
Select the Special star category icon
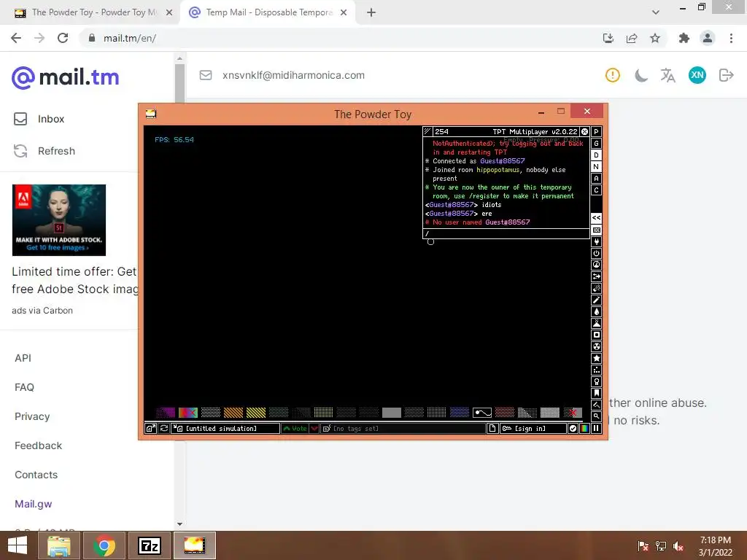(597, 358)
